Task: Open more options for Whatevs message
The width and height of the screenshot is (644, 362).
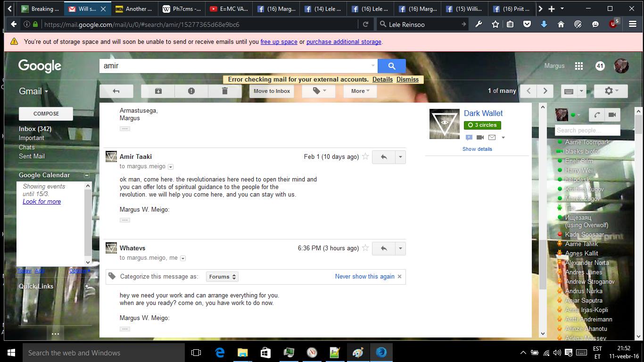Action: [400, 248]
